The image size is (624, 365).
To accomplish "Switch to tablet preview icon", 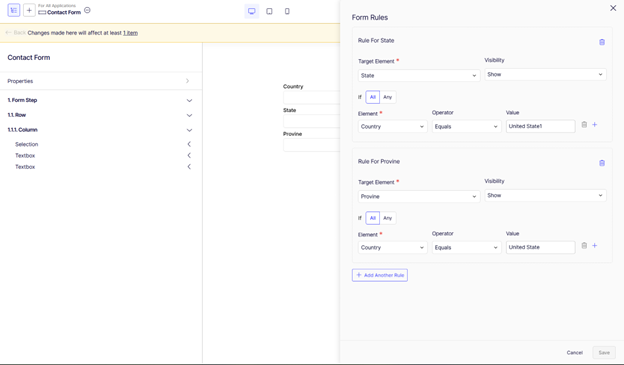I will tap(269, 11).
